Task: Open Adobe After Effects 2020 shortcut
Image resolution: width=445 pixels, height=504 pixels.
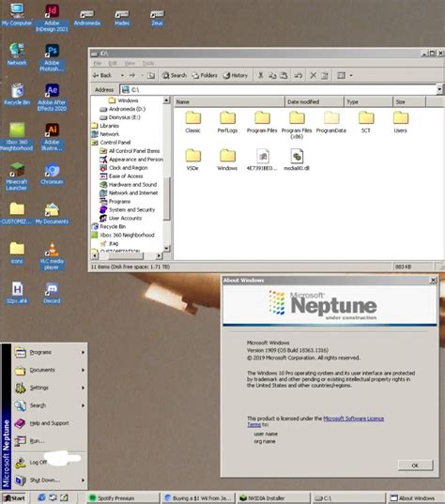Action: [52, 98]
